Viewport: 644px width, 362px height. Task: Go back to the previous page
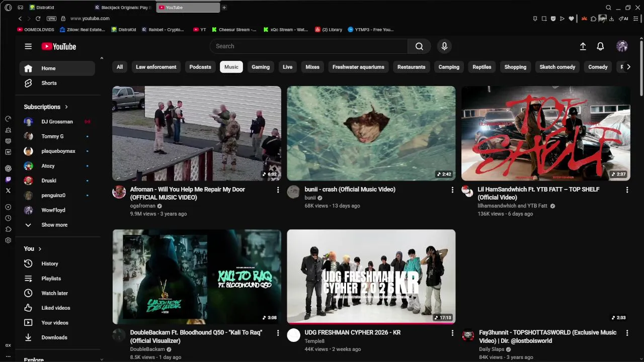click(20, 19)
